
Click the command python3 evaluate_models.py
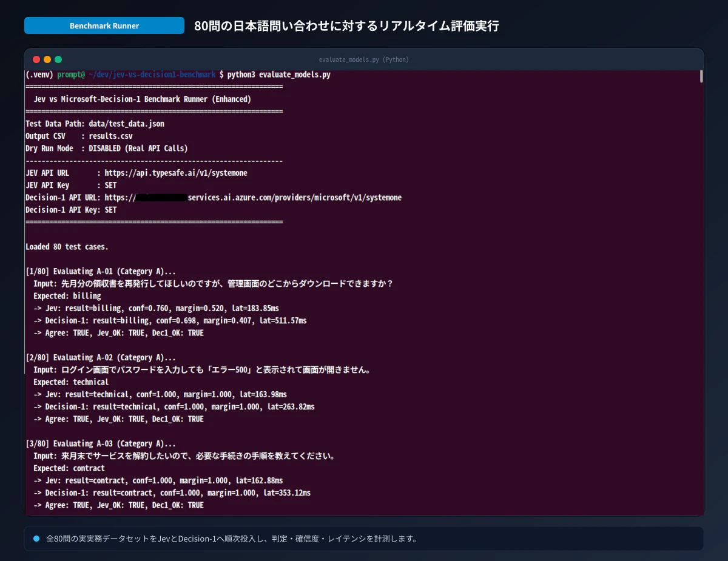pyautogui.click(x=279, y=75)
